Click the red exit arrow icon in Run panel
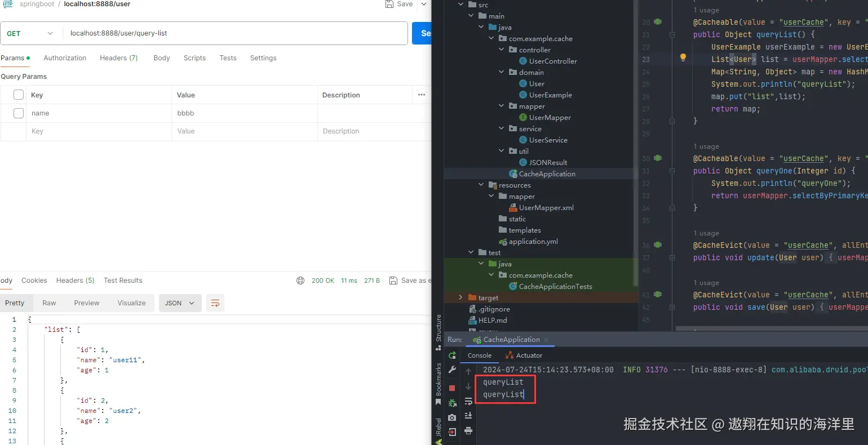 click(452, 432)
